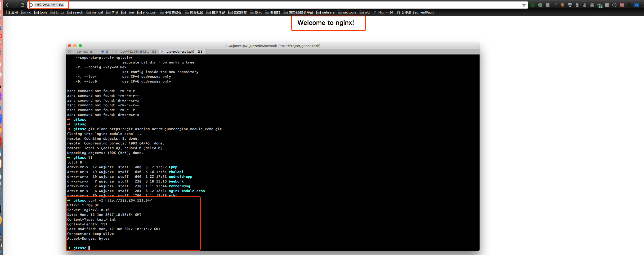Click the green circle extension icon
The height and width of the screenshot is (255, 644).
(x=540, y=5)
